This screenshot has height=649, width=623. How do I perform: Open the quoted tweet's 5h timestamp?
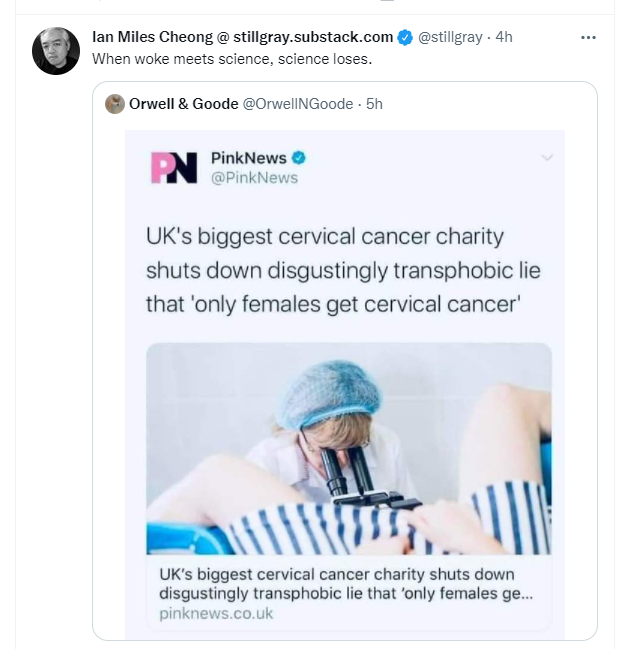(375, 103)
